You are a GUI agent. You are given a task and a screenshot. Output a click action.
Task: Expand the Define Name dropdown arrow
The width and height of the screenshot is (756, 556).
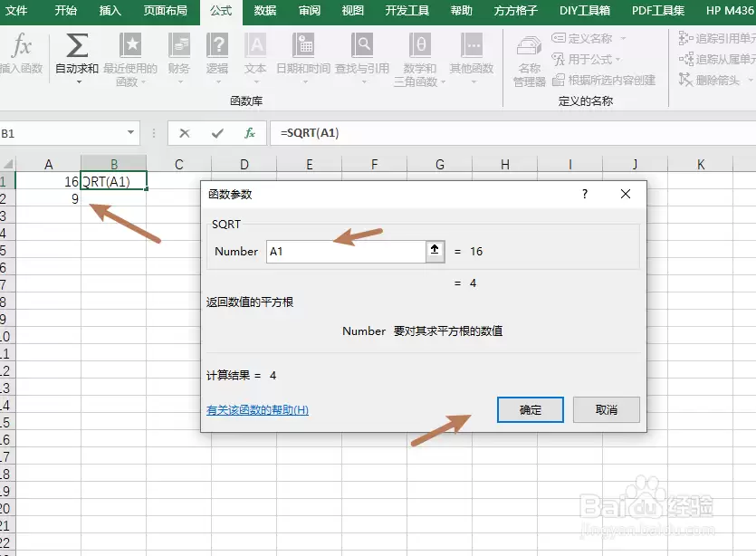(x=623, y=38)
